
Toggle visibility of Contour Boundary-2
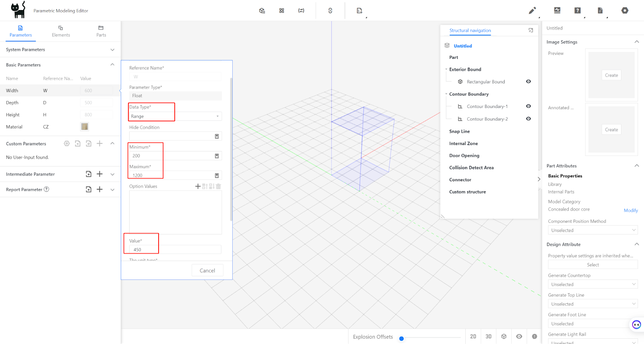tap(528, 119)
